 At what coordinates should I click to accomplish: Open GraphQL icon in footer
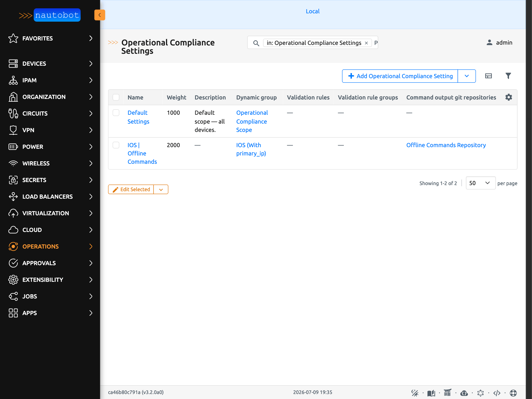480,393
